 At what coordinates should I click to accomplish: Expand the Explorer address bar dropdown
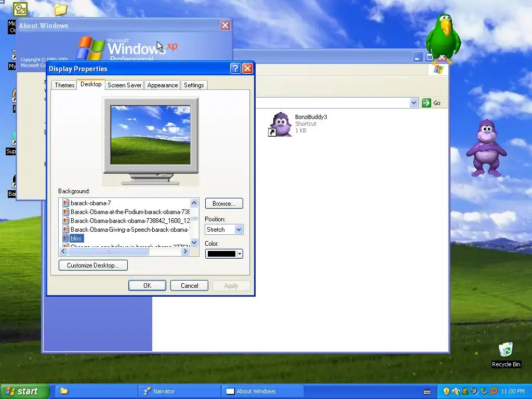click(x=414, y=103)
